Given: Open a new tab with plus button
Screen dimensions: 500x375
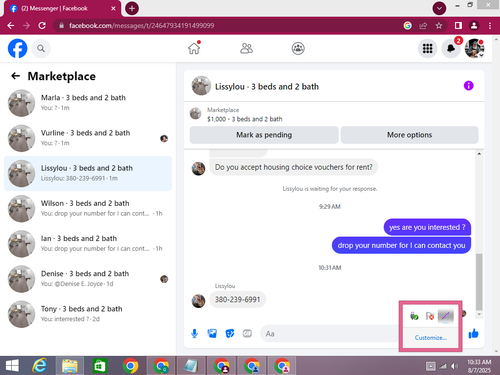Looking at the screenshot, I should (x=132, y=8).
